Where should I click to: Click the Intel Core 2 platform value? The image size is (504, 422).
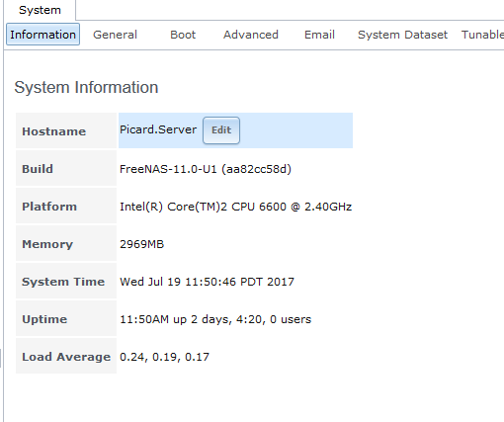click(x=236, y=207)
